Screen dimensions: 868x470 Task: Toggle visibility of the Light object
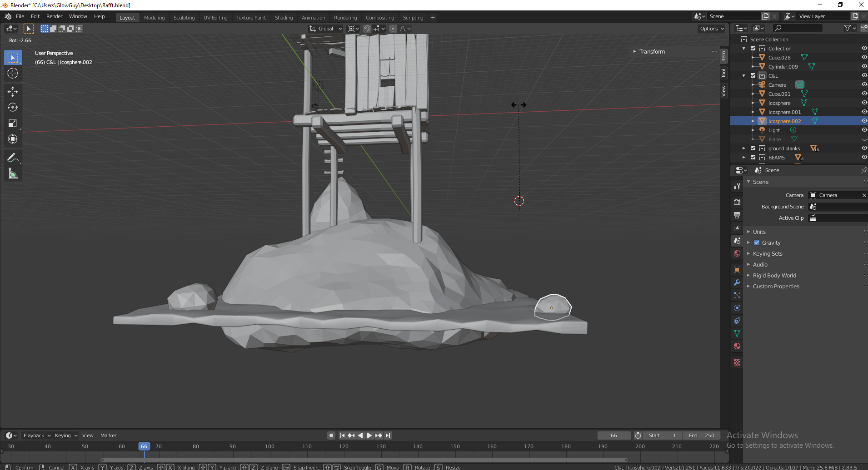click(x=864, y=130)
